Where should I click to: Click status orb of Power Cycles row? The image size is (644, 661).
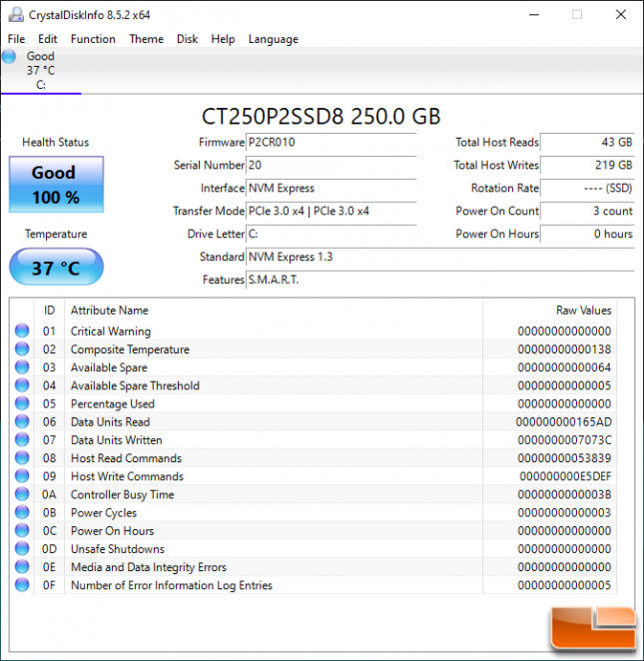22,512
